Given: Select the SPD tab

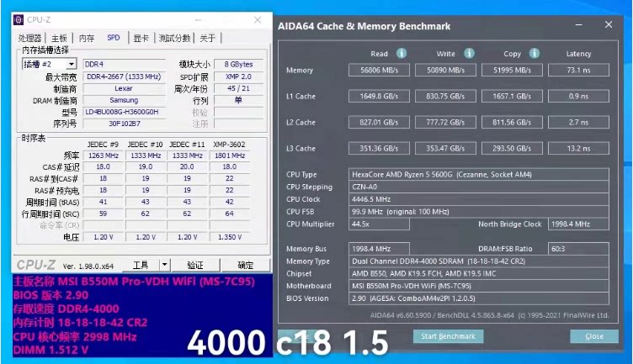Looking at the screenshot, I should click(114, 38).
